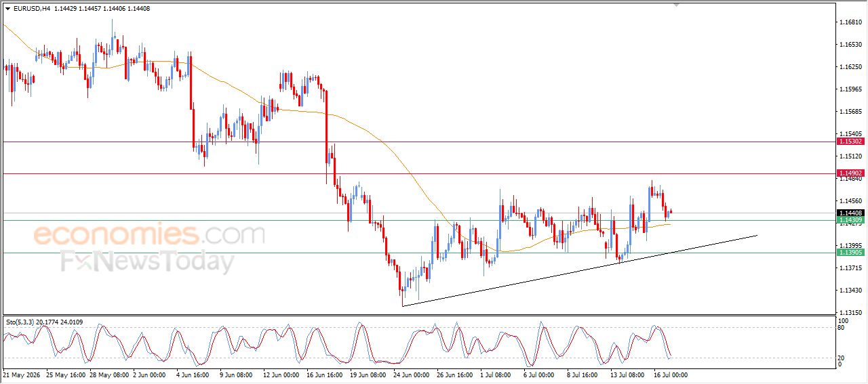
Task: Click the 1.16810 label on price axis
Action: (x=850, y=22)
